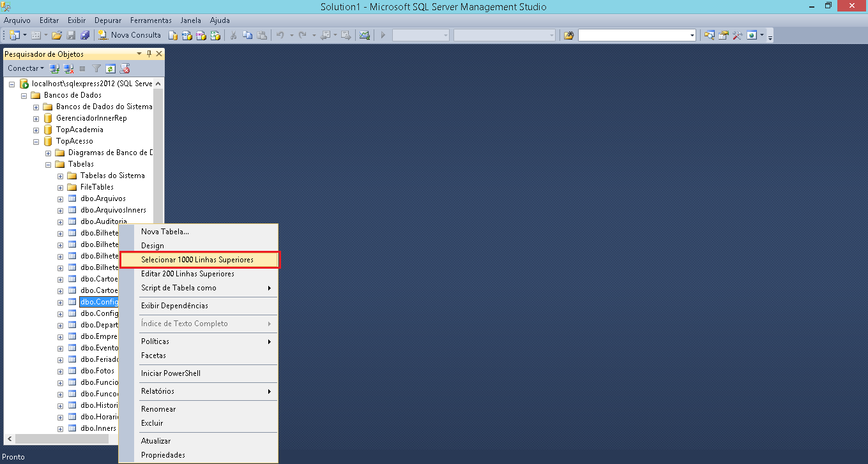Click the Properties Window toolbar icon
The width and height of the screenshot is (868, 464).
[x=724, y=35]
